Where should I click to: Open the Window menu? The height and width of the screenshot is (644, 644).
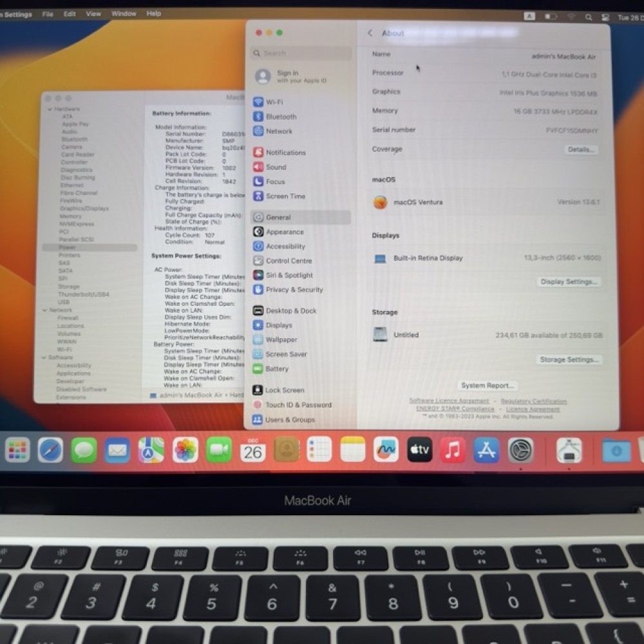[124, 14]
